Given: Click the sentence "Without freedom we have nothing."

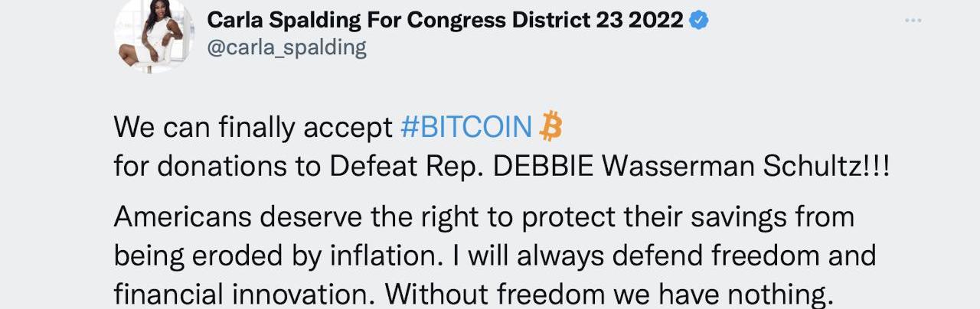Looking at the screenshot, I should click(x=608, y=293).
